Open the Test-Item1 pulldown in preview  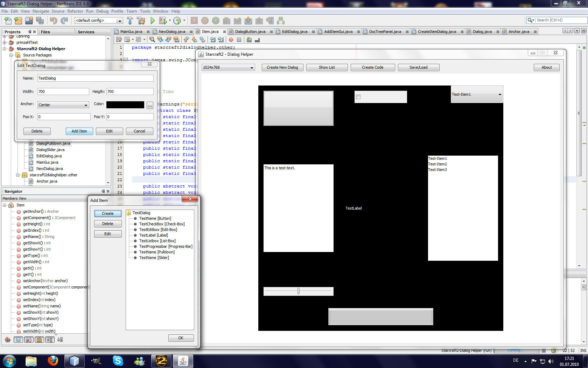(x=477, y=94)
